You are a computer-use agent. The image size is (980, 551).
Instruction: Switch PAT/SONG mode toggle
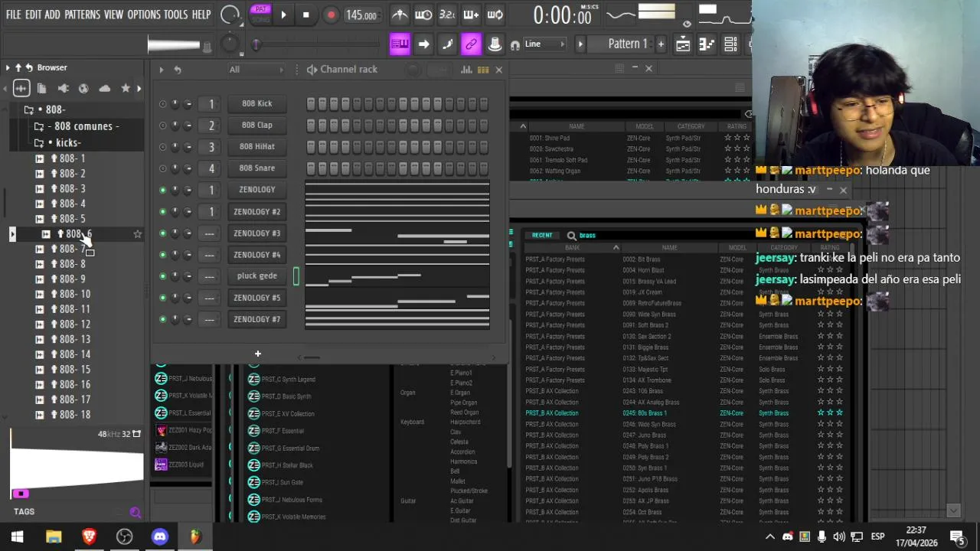point(261,15)
